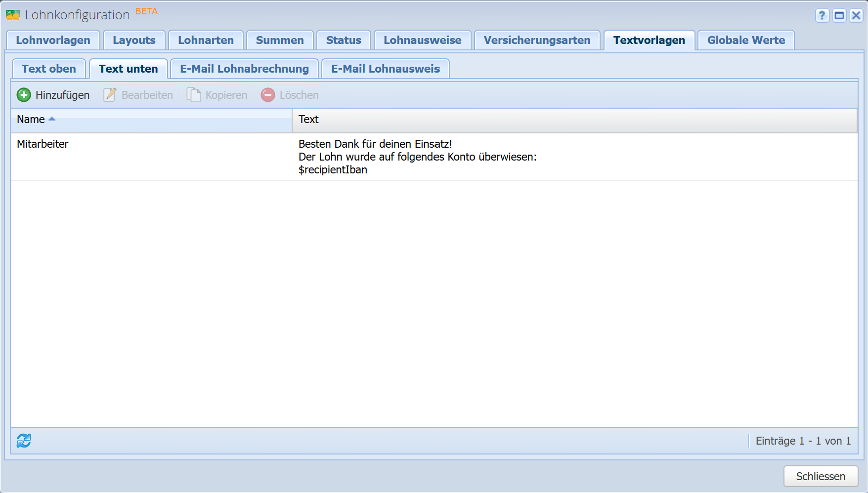The width and height of the screenshot is (868, 493).
Task: Click the red Löschen minus icon
Action: (268, 95)
